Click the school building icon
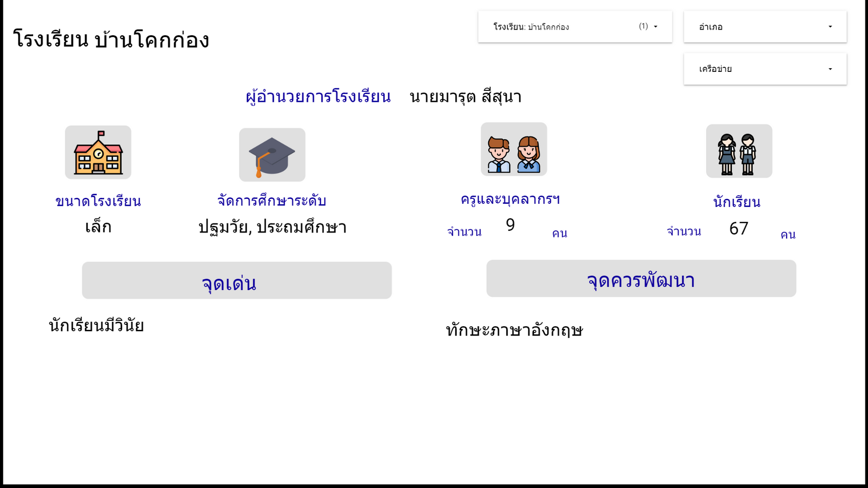This screenshot has width=868, height=488. pos(98,153)
